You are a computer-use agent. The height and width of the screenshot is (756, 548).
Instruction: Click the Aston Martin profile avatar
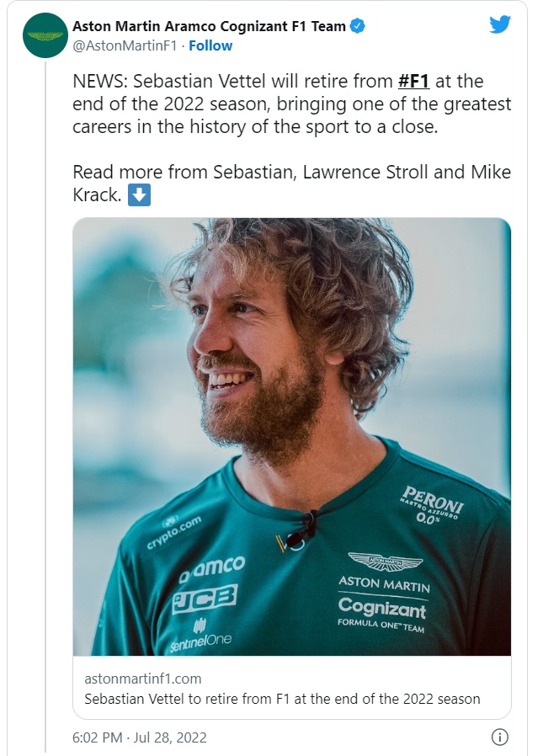click(x=45, y=35)
